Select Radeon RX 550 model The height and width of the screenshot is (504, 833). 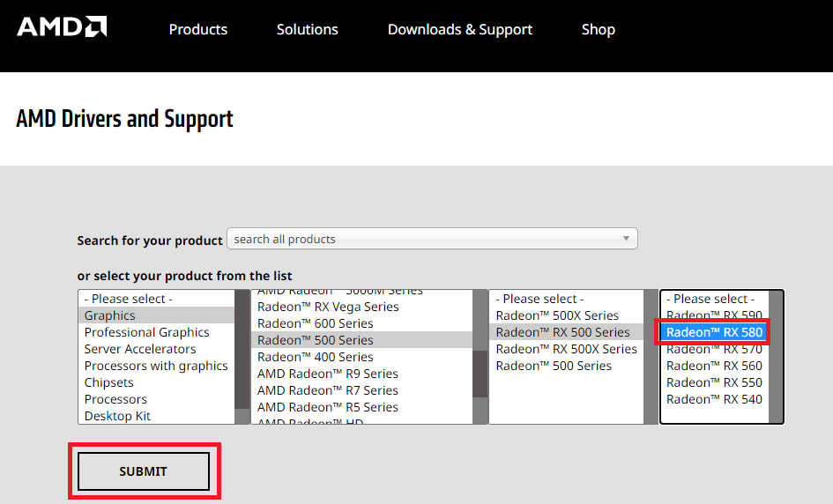point(715,382)
